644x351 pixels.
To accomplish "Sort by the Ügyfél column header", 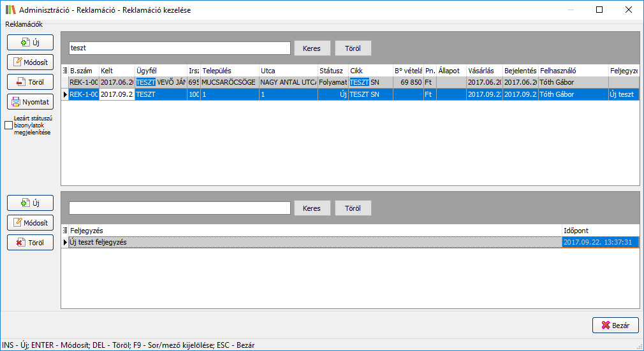I will 160,71.
